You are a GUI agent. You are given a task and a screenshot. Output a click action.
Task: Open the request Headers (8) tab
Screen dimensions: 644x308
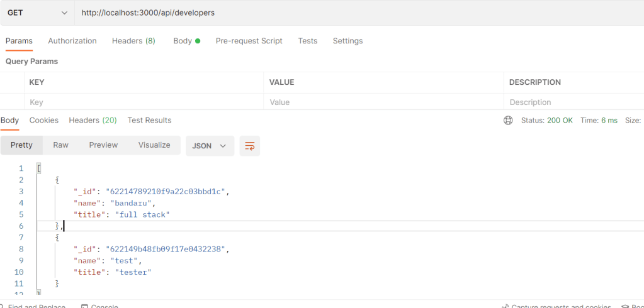pos(133,41)
